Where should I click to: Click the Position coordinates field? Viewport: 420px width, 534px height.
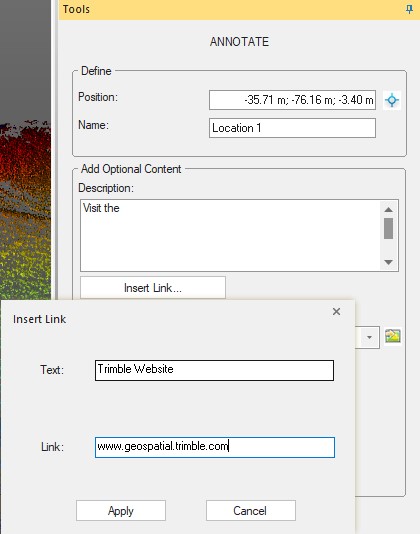(292, 100)
